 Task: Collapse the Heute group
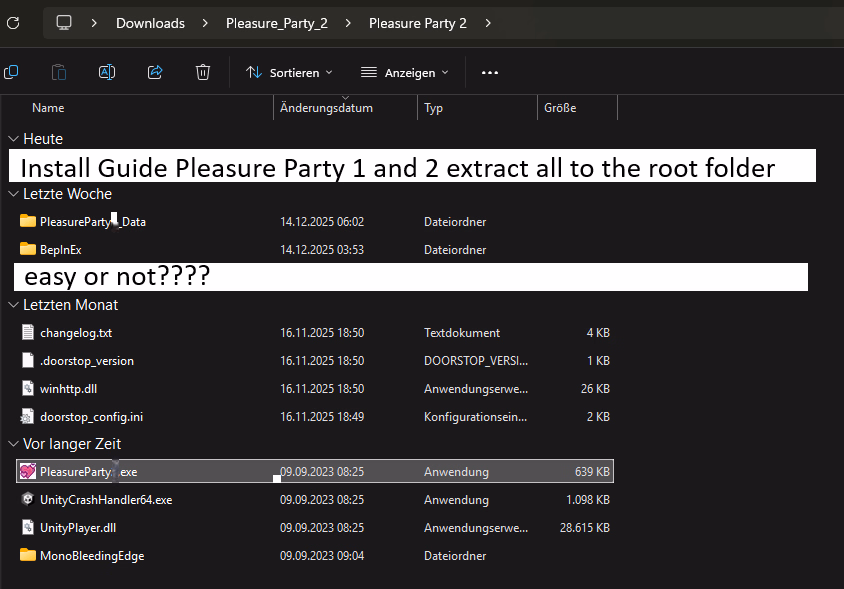[x=13, y=139]
